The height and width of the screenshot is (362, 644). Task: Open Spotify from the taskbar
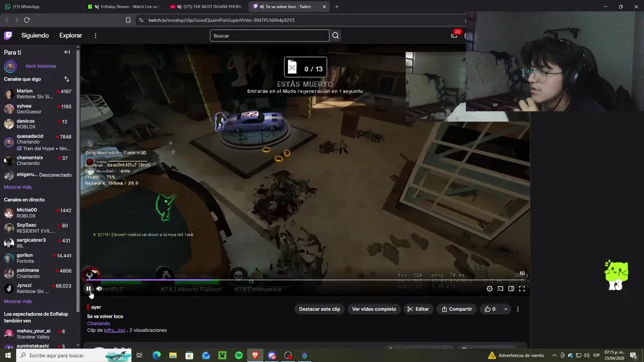click(x=239, y=355)
